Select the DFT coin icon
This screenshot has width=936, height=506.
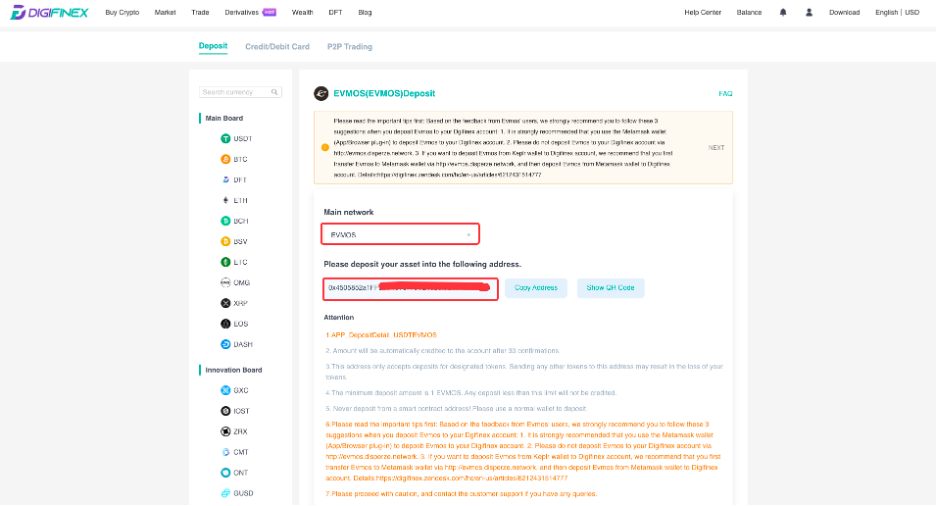[225, 180]
